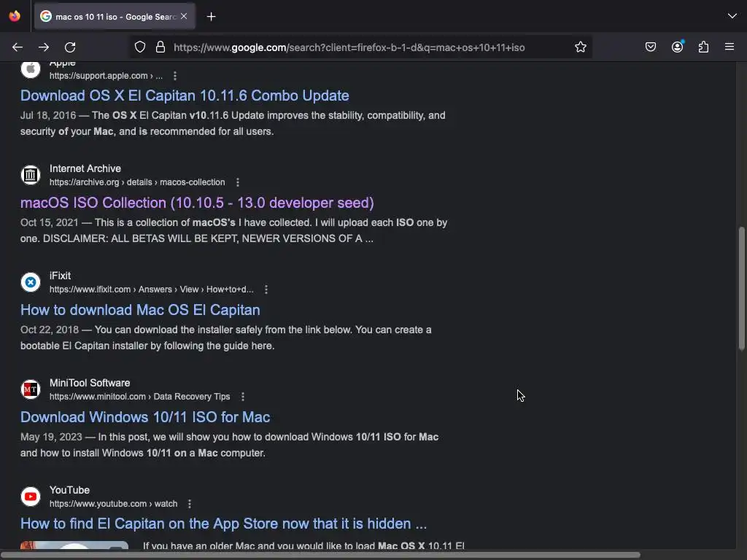Image resolution: width=747 pixels, height=560 pixels.
Task: Click the horizontal scrollbar at bottom
Action: tap(320, 555)
